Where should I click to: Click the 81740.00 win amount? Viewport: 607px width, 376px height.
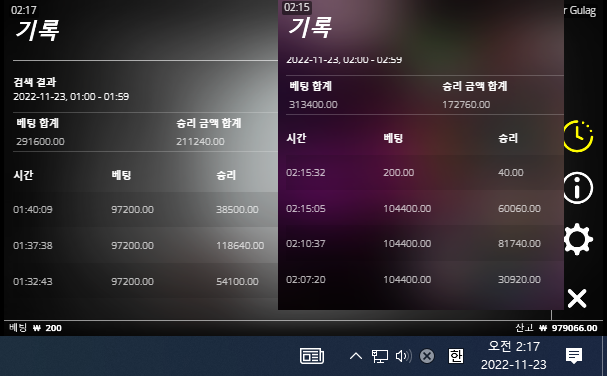tap(519, 244)
